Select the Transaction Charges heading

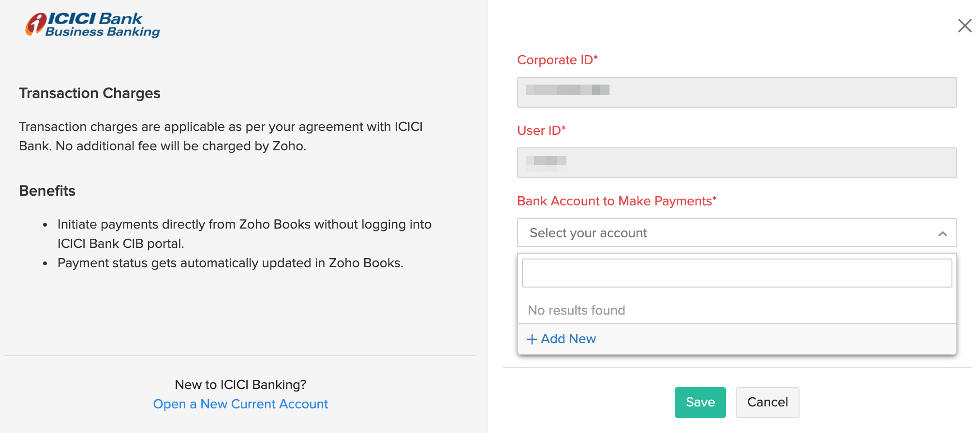click(x=89, y=93)
